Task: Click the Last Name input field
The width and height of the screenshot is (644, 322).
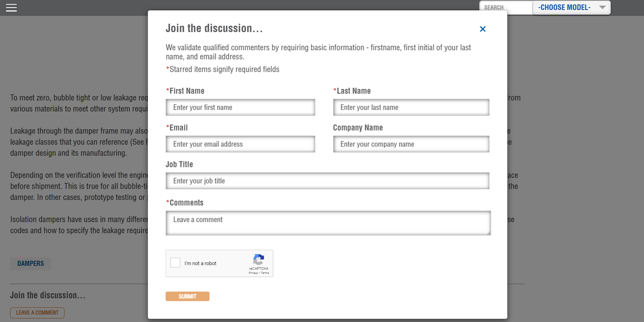Action: [x=411, y=108]
